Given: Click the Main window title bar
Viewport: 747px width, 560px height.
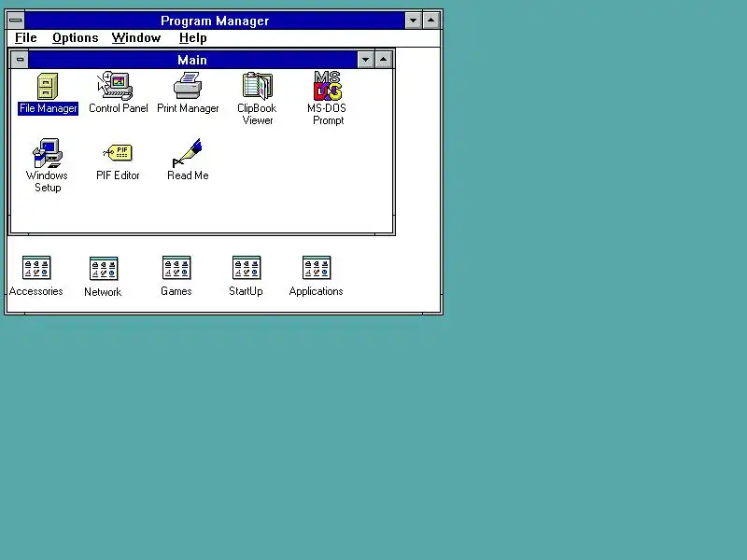Looking at the screenshot, I should tap(192, 60).
